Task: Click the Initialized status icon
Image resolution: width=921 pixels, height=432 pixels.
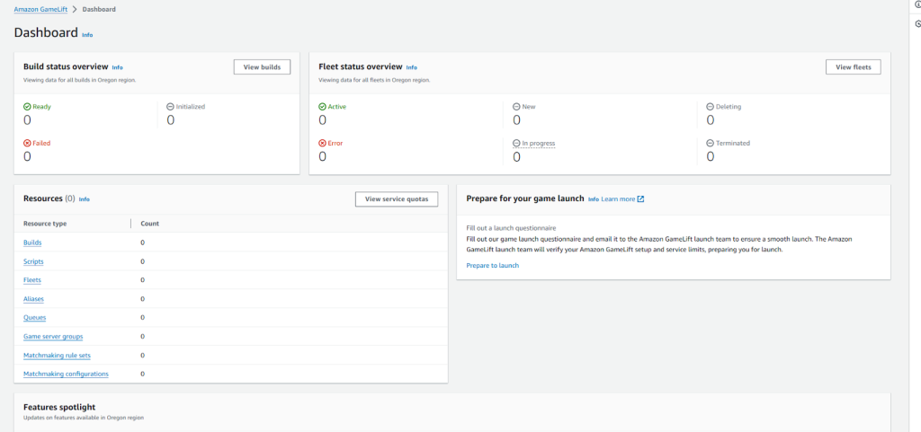Action: [170, 107]
